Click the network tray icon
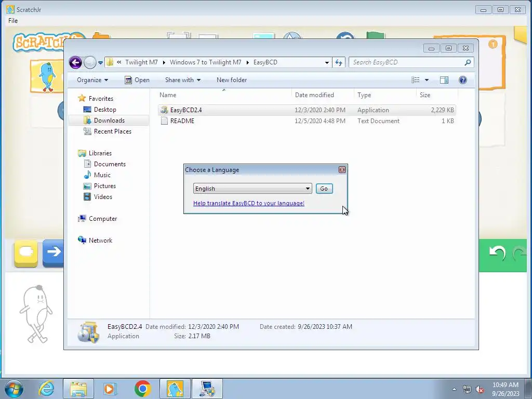The image size is (532, 399). pyautogui.click(x=467, y=390)
